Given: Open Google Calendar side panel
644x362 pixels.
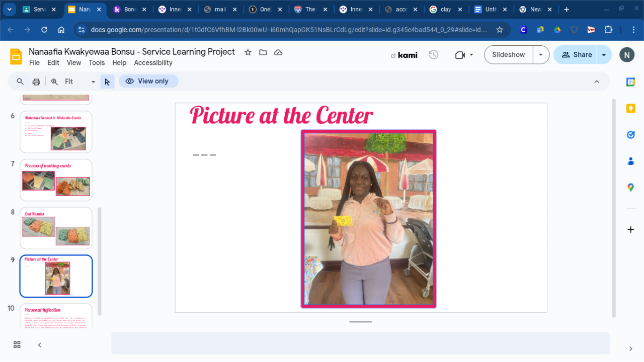Looking at the screenshot, I should click(x=630, y=82).
